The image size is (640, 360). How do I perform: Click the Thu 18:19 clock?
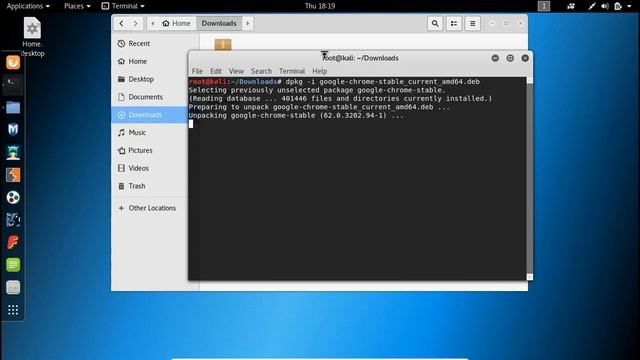pos(320,6)
